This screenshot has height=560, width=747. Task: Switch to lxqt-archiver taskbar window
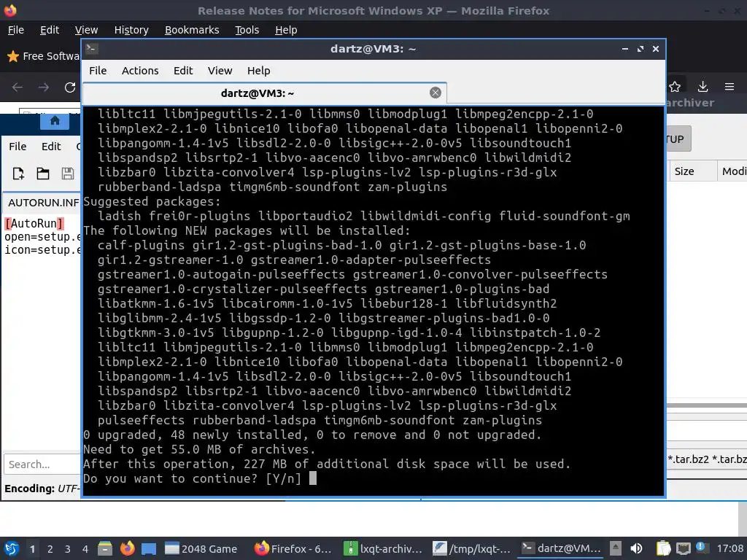coord(384,548)
